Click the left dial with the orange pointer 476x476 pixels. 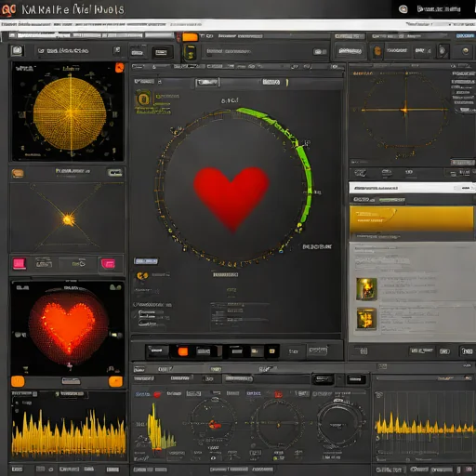pyautogui.click(x=213, y=423)
